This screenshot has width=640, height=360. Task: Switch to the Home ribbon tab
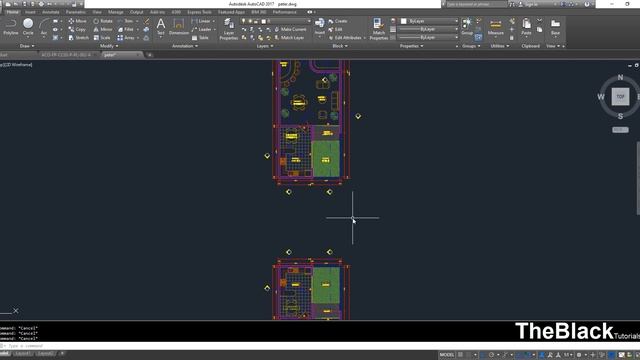[12, 12]
